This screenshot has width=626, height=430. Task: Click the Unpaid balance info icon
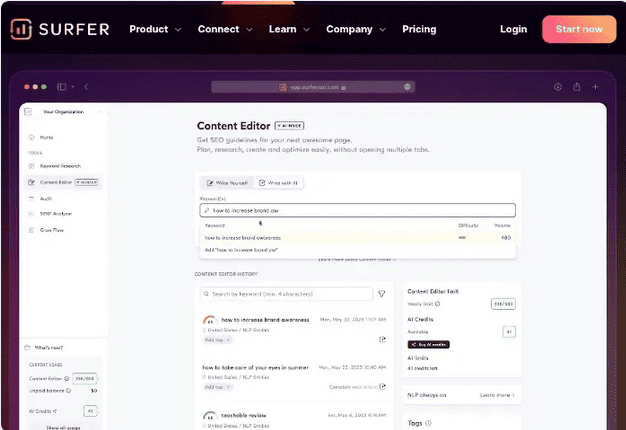68,390
